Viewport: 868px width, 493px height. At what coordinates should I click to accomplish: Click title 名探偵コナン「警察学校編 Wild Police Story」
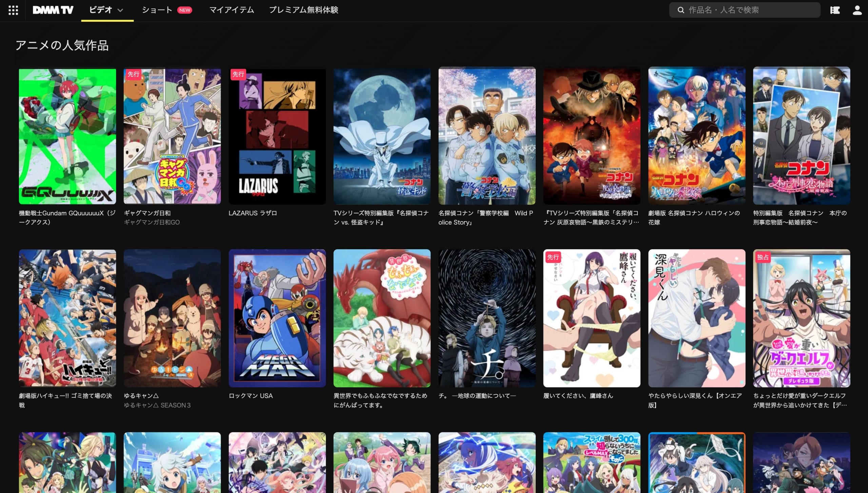click(x=486, y=218)
